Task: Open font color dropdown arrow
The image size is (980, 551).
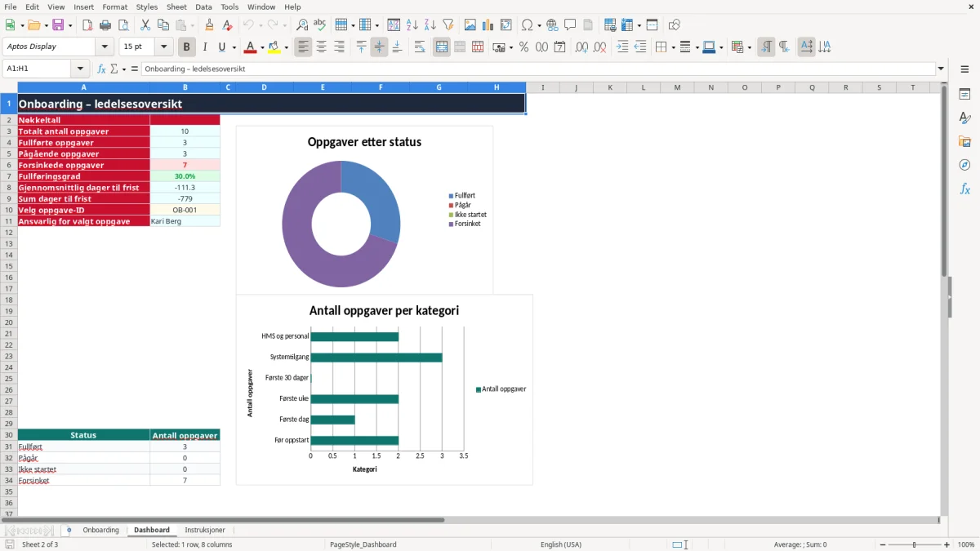Action: pos(261,47)
